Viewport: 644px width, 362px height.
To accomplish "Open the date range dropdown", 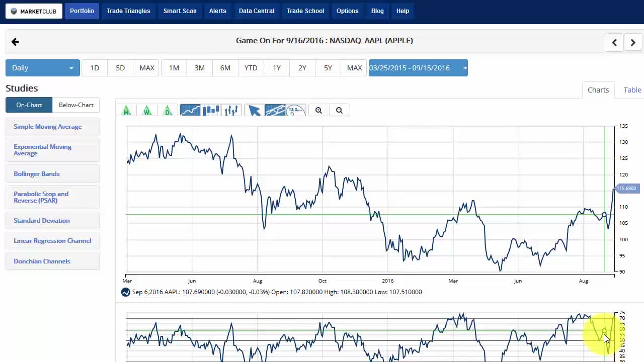I will 418,68.
